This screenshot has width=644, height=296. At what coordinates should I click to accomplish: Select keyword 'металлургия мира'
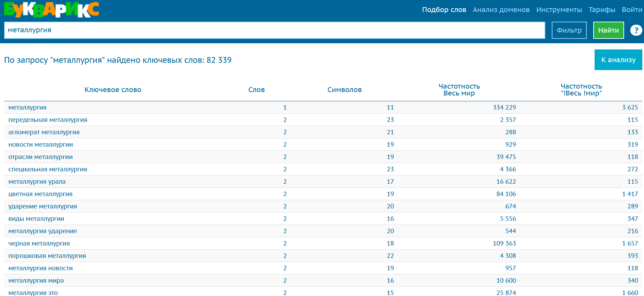pos(36,281)
